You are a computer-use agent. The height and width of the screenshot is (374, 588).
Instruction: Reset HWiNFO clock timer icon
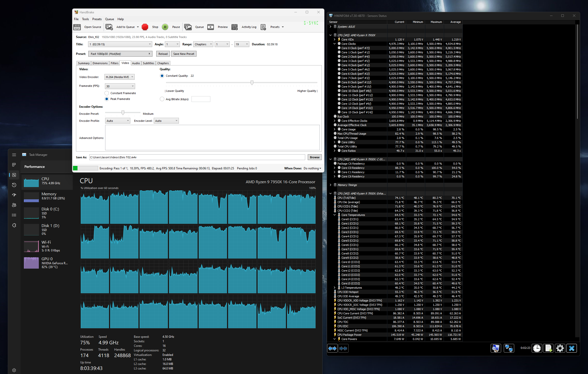[537, 348]
